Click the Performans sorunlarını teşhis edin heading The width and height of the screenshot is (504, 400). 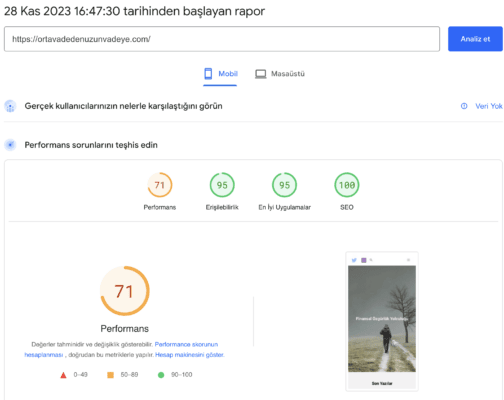click(x=91, y=145)
